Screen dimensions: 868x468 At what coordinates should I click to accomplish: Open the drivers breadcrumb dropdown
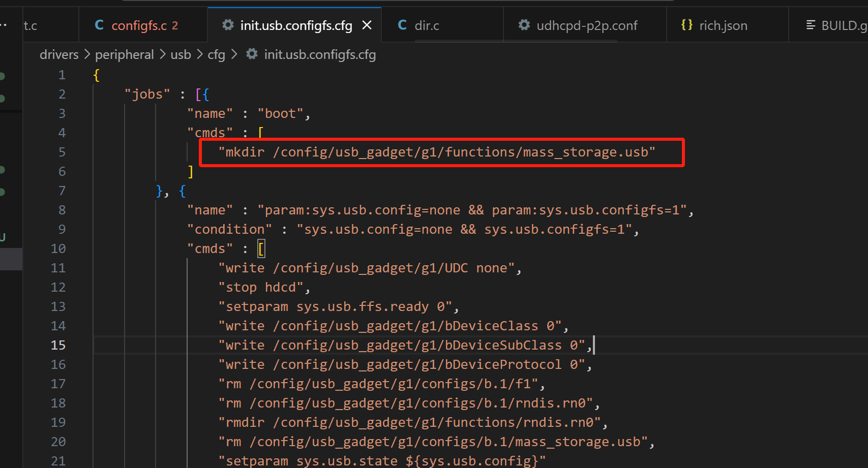tap(59, 54)
